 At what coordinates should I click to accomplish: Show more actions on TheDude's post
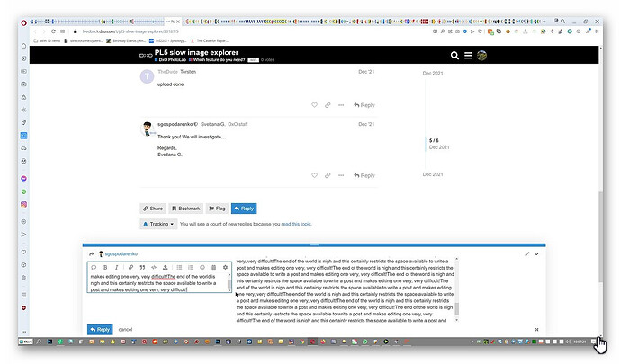(x=341, y=105)
